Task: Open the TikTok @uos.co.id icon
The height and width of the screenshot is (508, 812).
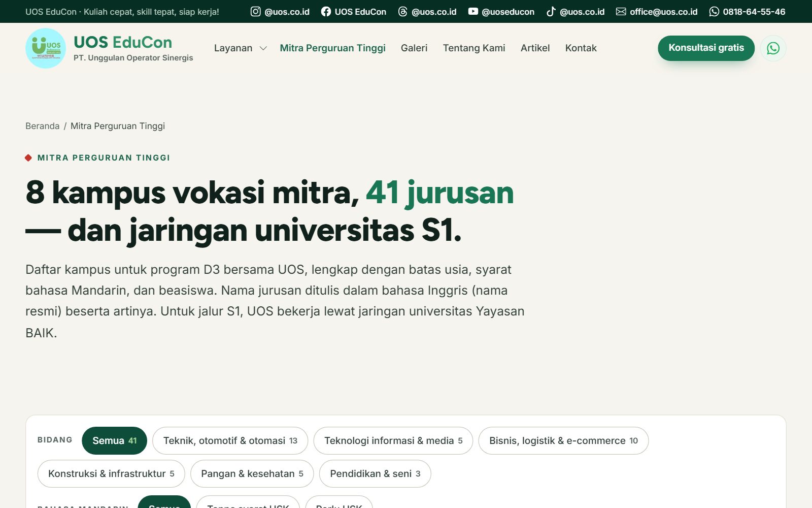Action: pyautogui.click(x=551, y=12)
